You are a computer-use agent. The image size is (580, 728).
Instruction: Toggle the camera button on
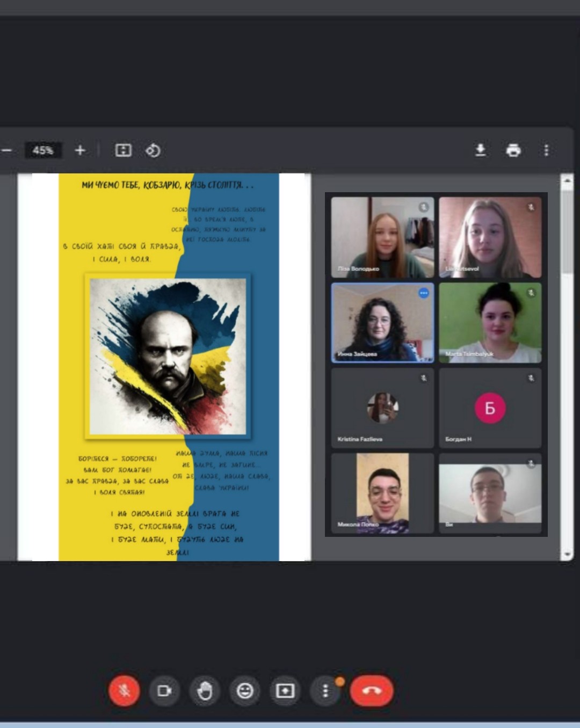164,690
